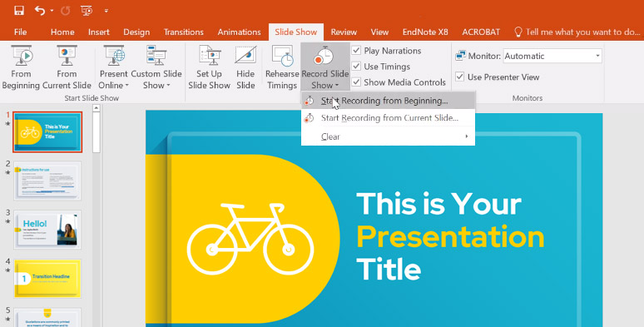Click the Monitor icon beside the Monitor label

(x=460, y=56)
